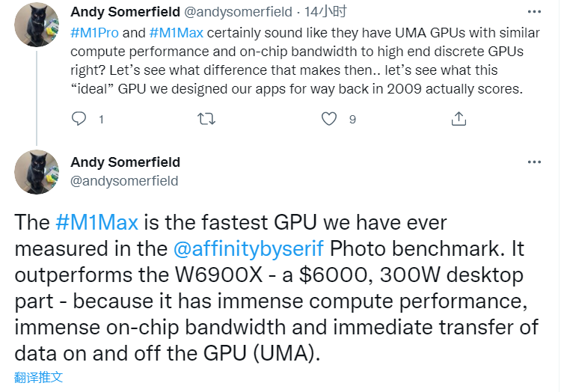Click the reply count number 1

coord(101,119)
